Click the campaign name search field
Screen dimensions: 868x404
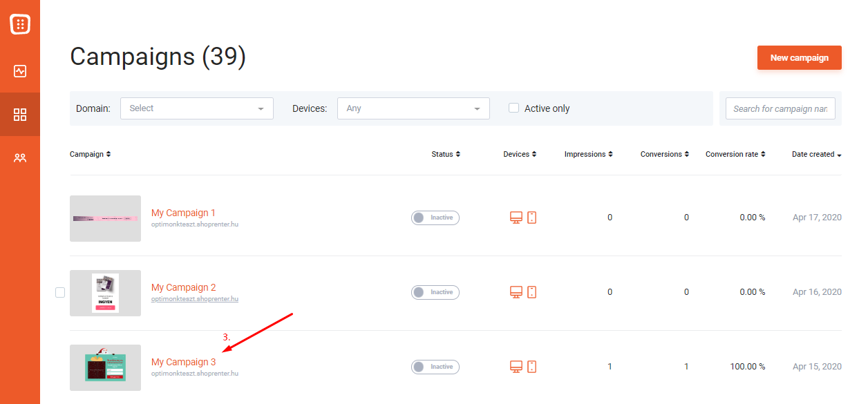click(x=780, y=108)
